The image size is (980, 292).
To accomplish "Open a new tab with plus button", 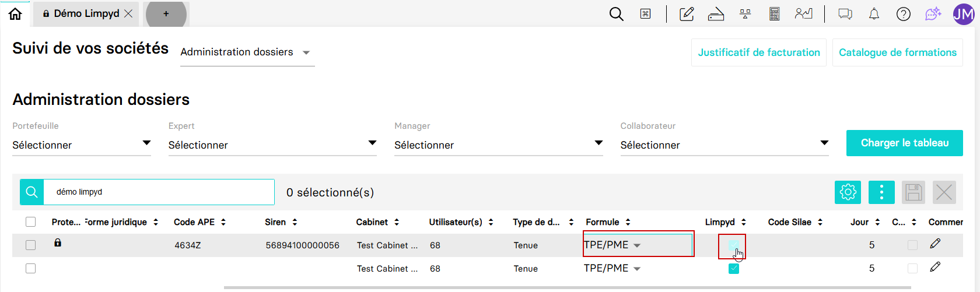I will click(166, 13).
